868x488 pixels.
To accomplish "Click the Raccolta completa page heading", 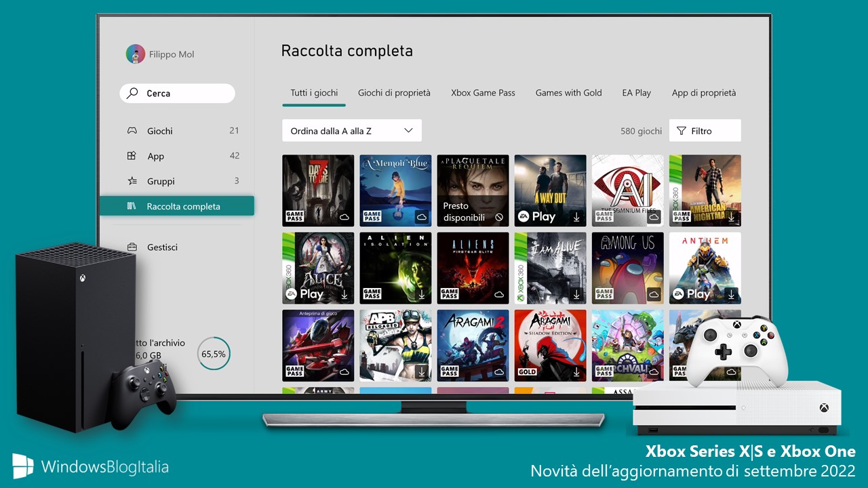I will 347,51.
